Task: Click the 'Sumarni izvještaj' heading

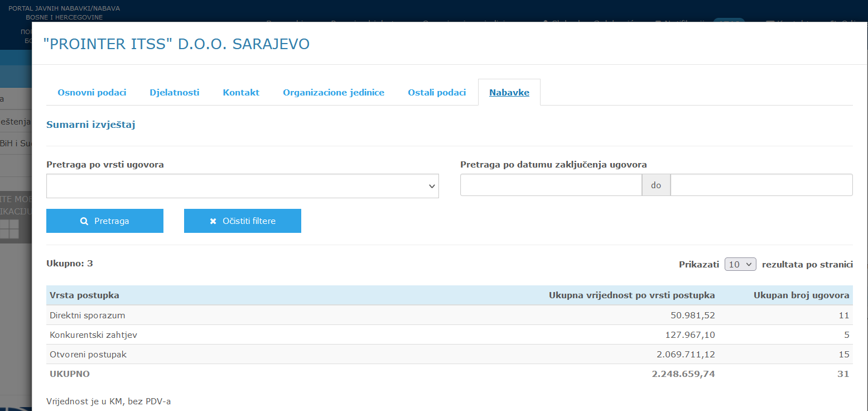Action: pyautogui.click(x=91, y=125)
